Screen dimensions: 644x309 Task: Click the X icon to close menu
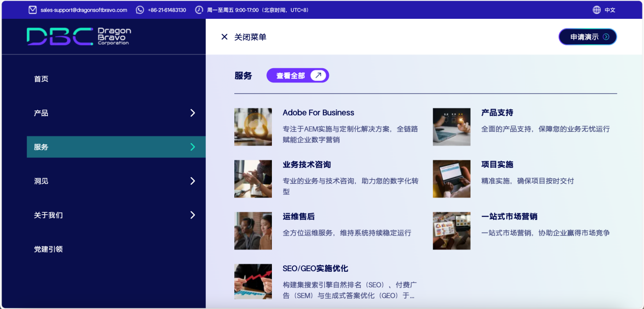coord(224,37)
